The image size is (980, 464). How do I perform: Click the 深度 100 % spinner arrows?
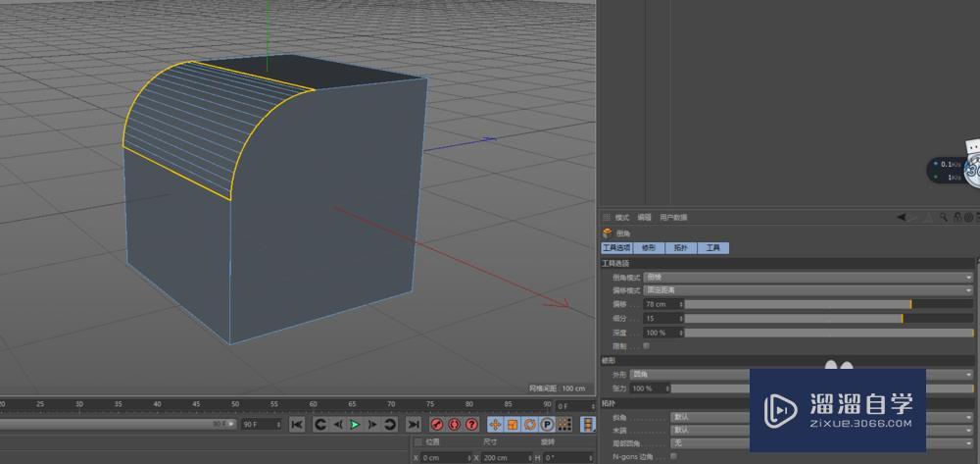pos(681,333)
